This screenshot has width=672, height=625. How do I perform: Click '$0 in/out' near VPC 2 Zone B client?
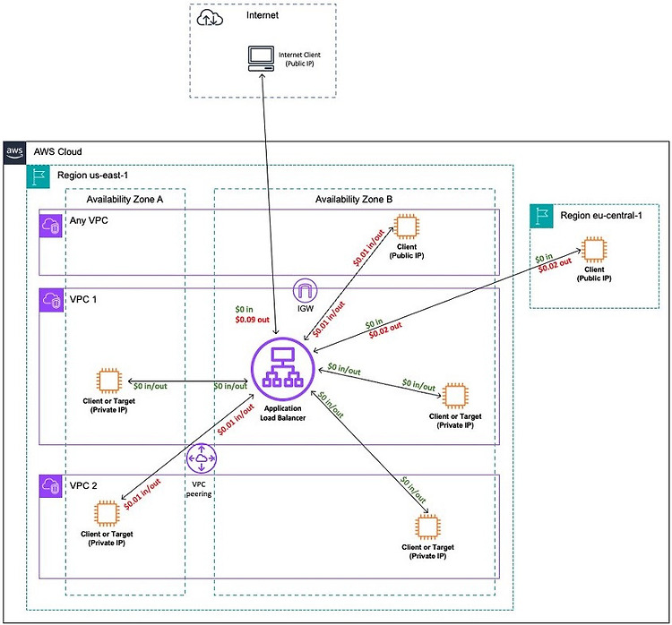click(413, 490)
